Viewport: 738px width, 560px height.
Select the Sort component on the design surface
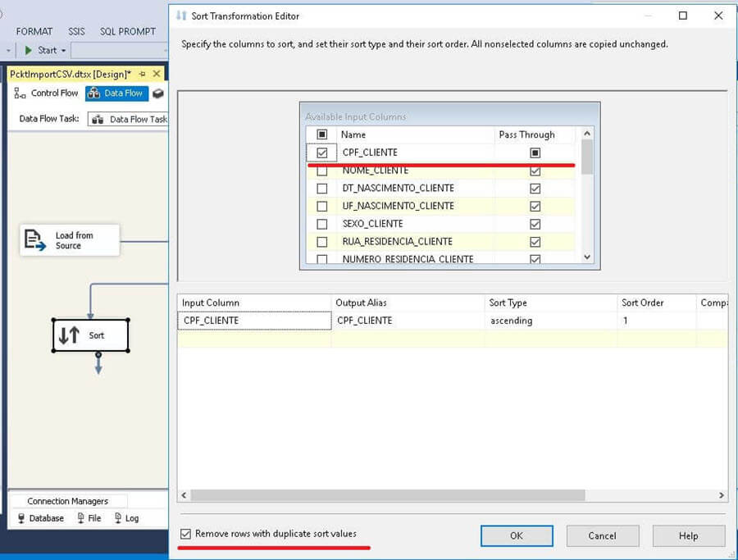[x=90, y=335]
